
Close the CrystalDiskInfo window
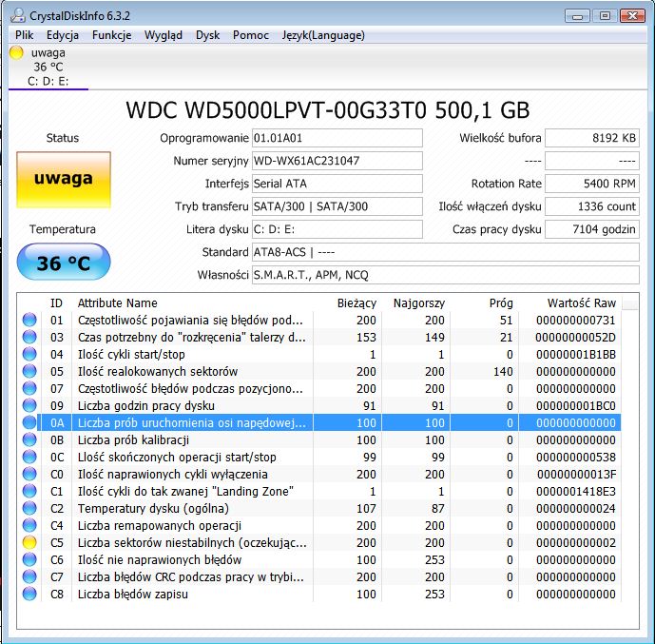click(632, 16)
